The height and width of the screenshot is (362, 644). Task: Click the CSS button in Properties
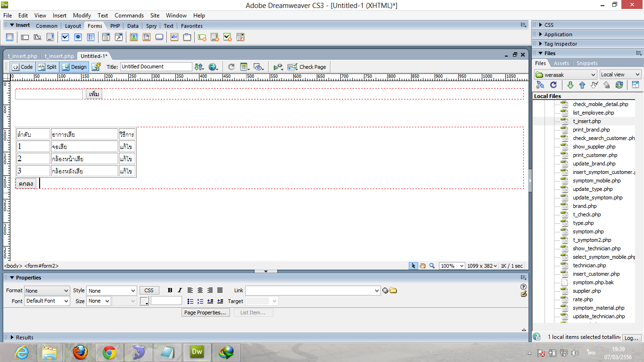tap(149, 290)
